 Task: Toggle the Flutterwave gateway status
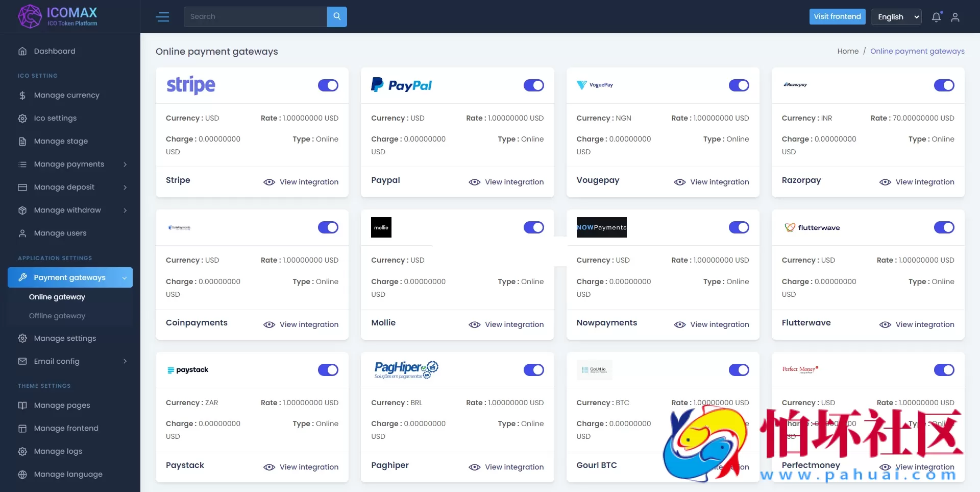(x=944, y=227)
